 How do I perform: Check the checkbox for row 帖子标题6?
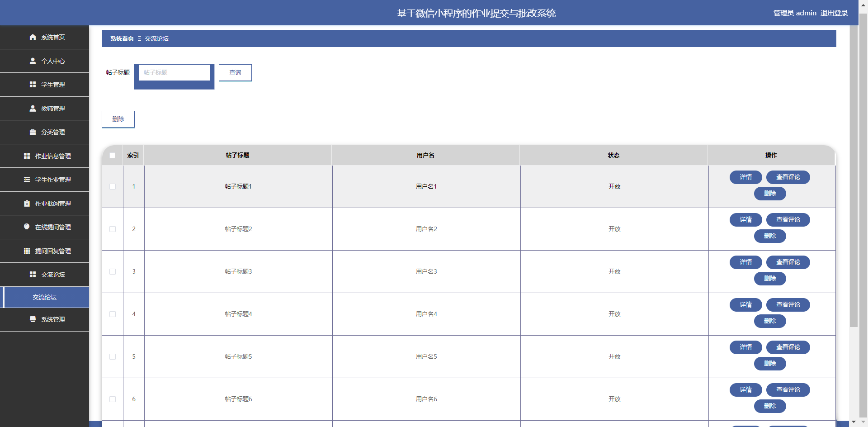tap(113, 399)
